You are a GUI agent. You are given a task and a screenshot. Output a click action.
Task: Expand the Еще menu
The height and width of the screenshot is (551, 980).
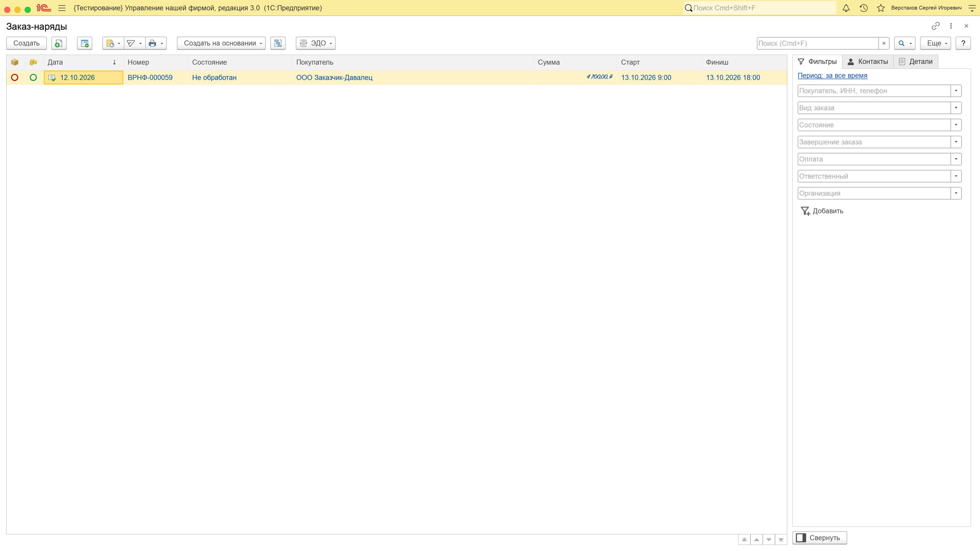coord(936,43)
